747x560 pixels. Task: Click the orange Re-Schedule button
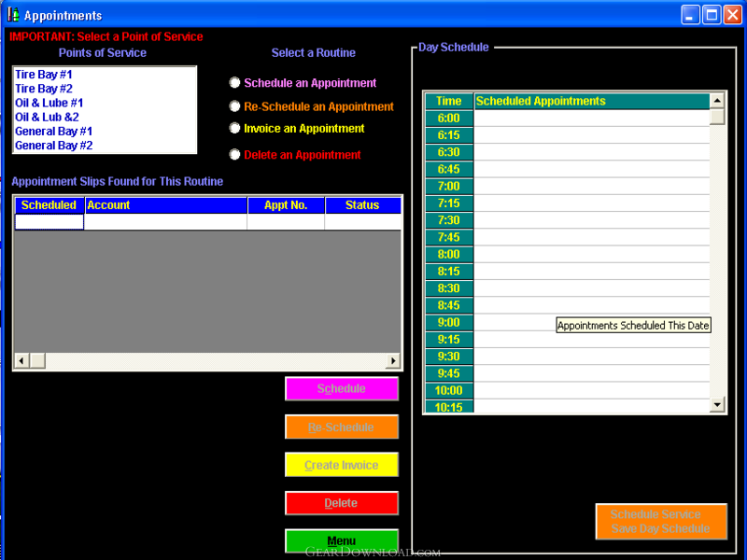(342, 427)
